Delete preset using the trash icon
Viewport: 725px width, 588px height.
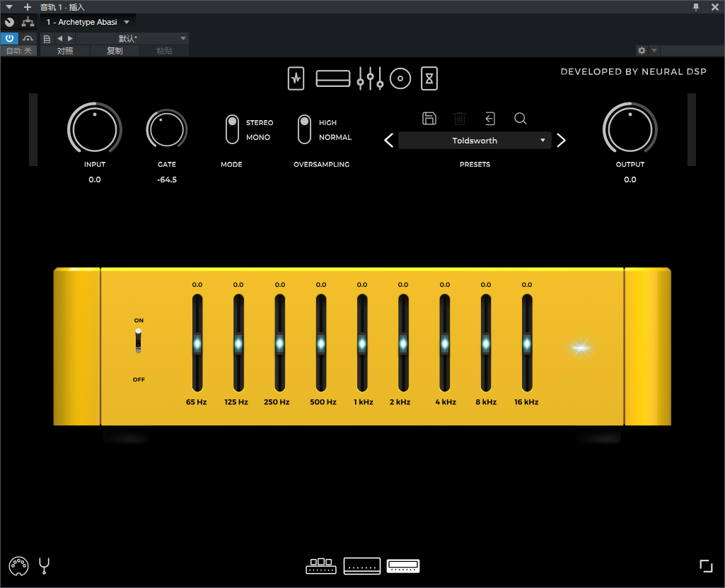coord(460,119)
